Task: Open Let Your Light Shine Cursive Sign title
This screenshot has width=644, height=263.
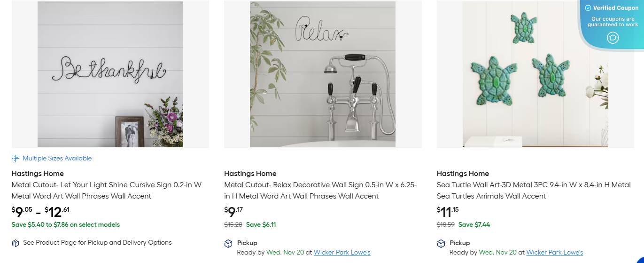Action: point(107,191)
